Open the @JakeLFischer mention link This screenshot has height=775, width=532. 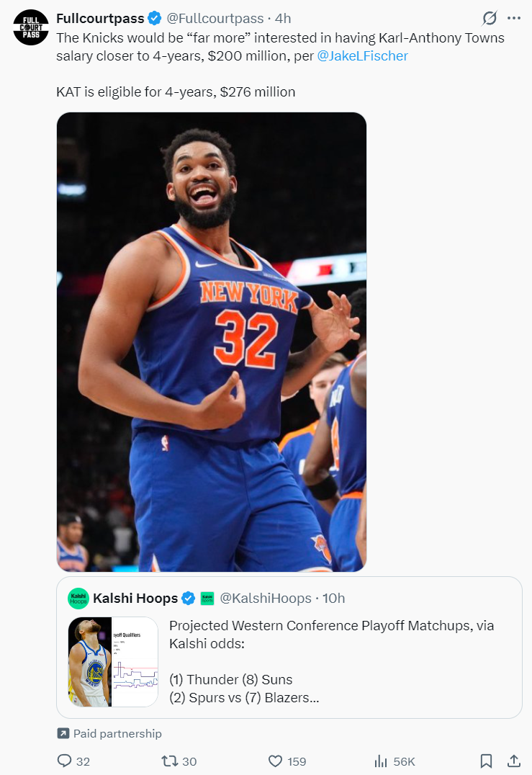pyautogui.click(x=362, y=56)
